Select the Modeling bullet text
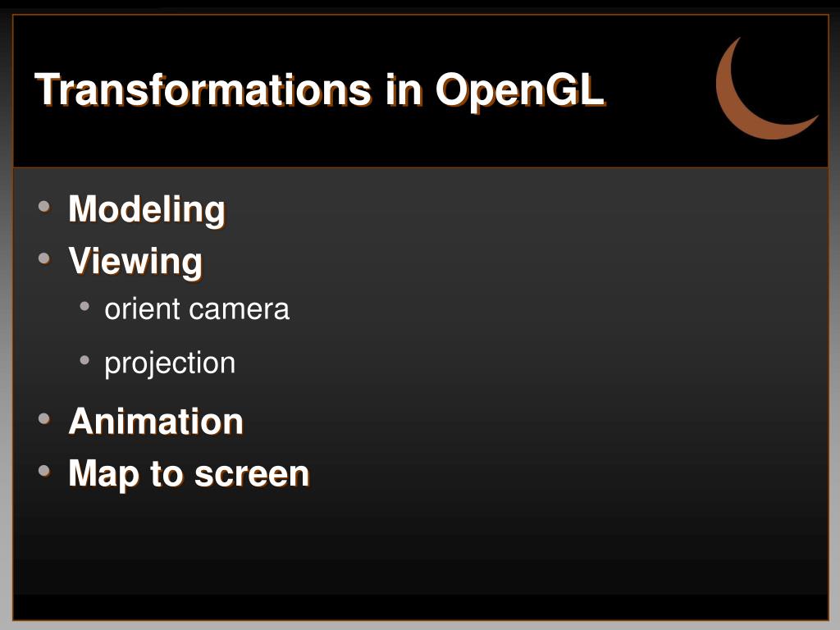 [147, 209]
